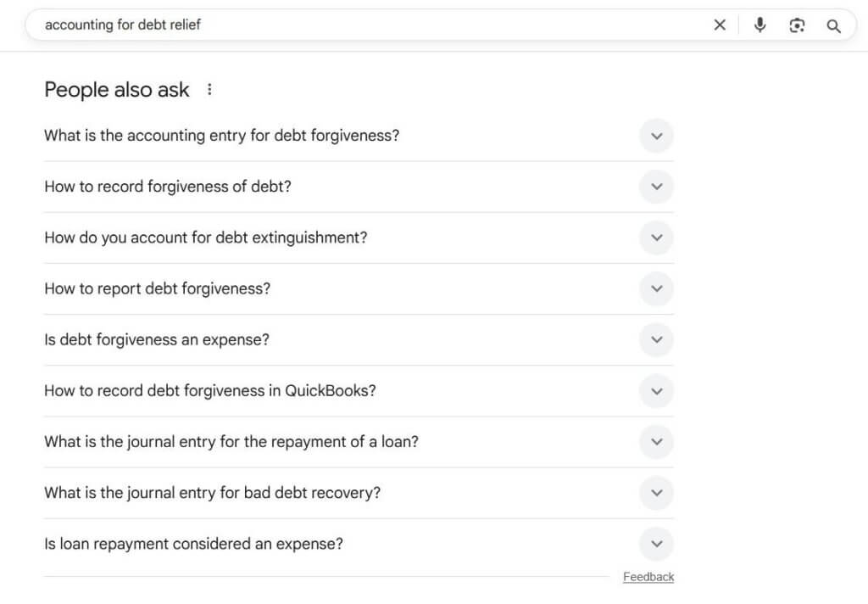Expand 'How do you account for debt extinguishment?'
This screenshot has width=868, height=604.
click(x=656, y=238)
